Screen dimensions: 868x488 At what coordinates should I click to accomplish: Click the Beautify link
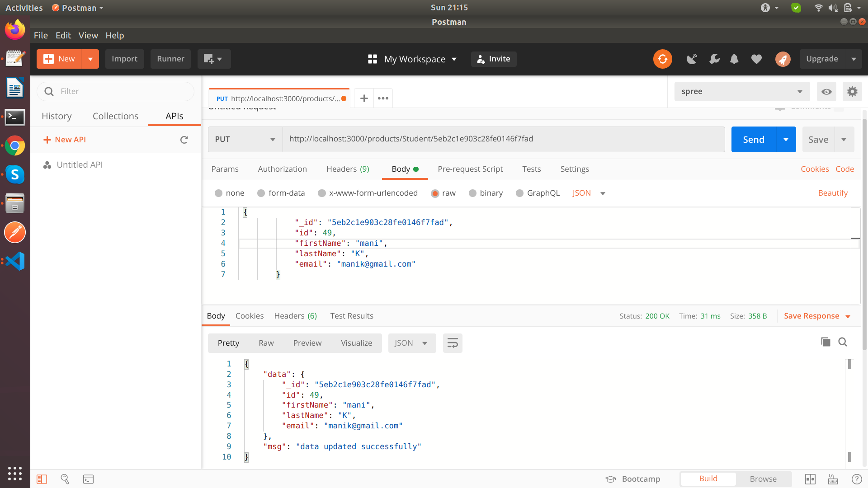(x=833, y=193)
